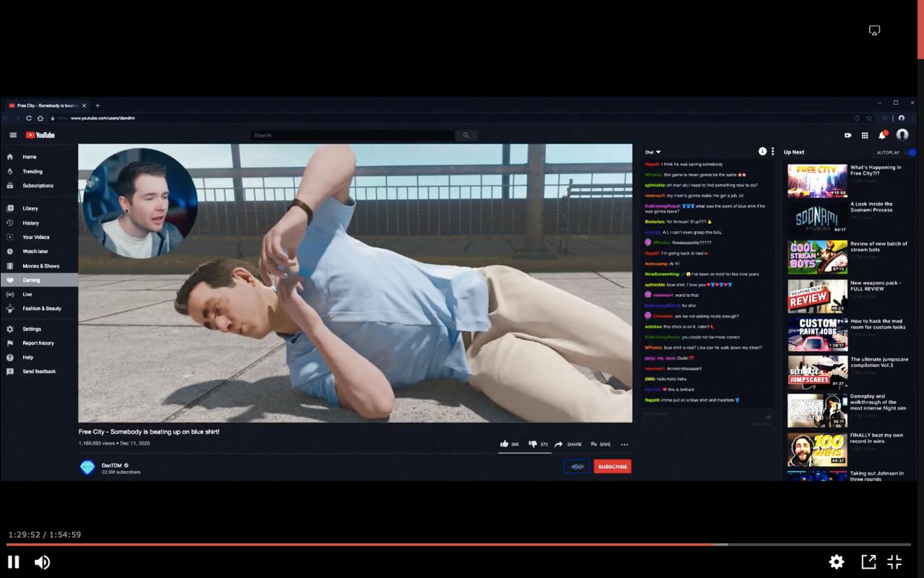Image resolution: width=924 pixels, height=578 pixels.
Task: Open the notifications bell
Action: click(x=882, y=135)
